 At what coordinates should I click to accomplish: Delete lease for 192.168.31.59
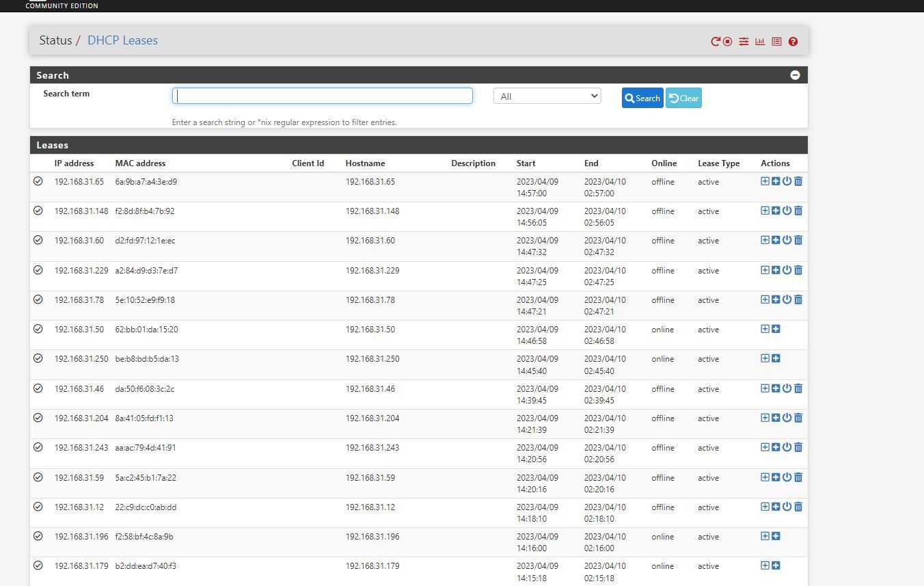coord(798,477)
